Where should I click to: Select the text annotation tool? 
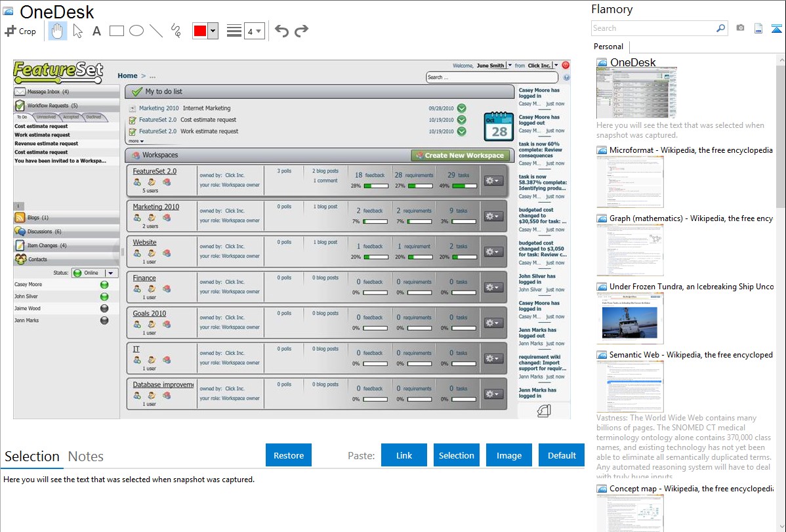[x=96, y=31]
